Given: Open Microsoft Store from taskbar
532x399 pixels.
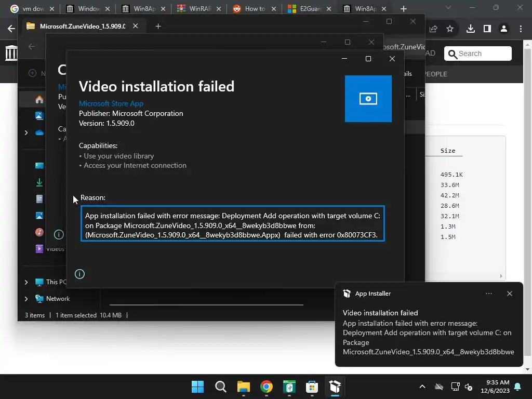Looking at the screenshot, I should [x=312, y=387].
